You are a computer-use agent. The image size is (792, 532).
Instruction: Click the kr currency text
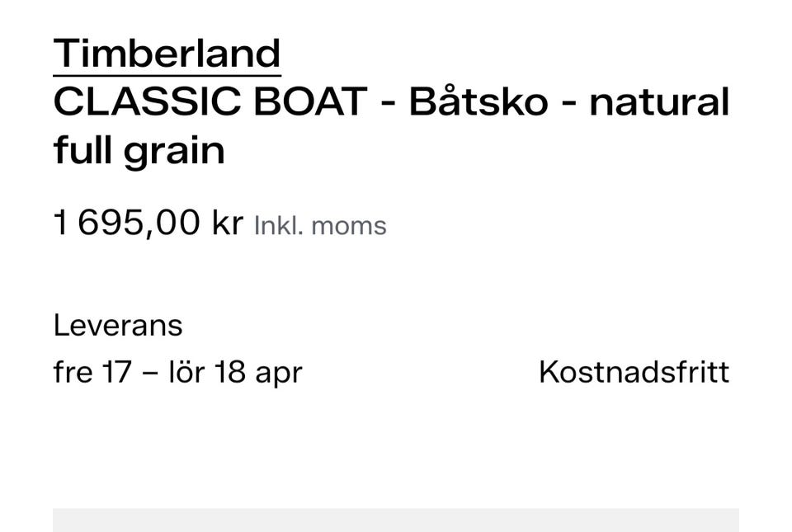click(227, 223)
